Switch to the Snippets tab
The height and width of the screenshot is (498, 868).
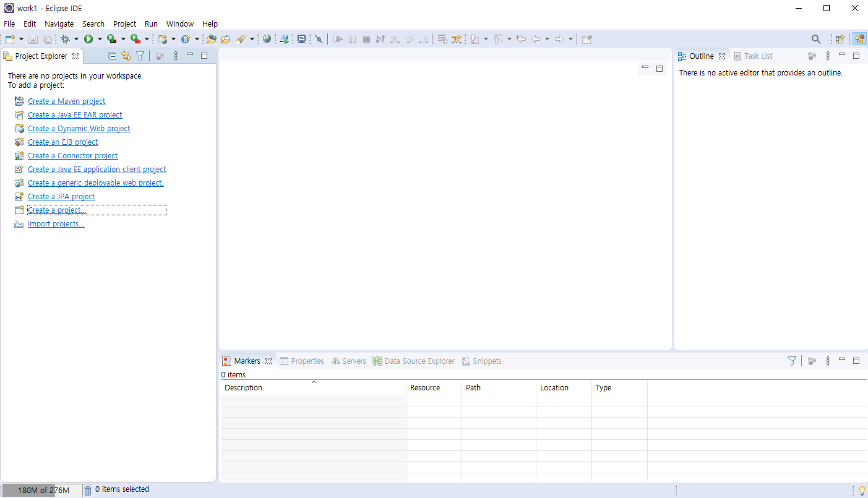pos(482,361)
